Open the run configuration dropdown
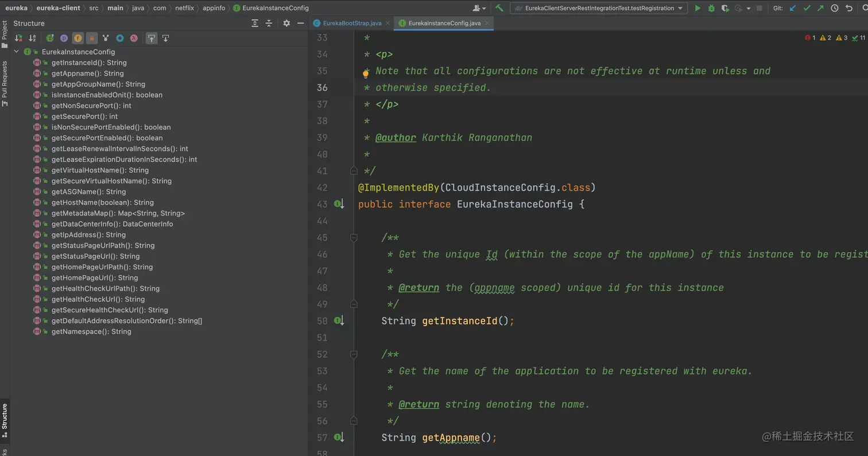868x456 pixels. 599,8
